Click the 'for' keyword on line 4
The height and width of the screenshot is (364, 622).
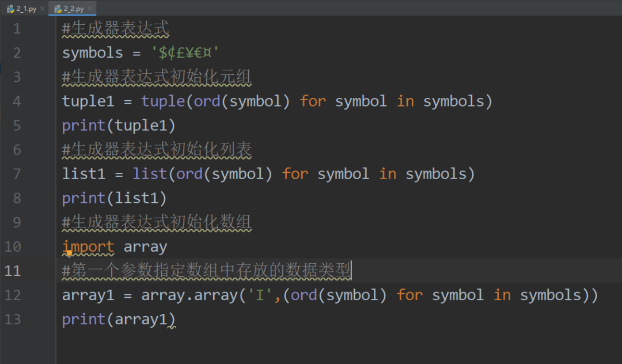[313, 101]
